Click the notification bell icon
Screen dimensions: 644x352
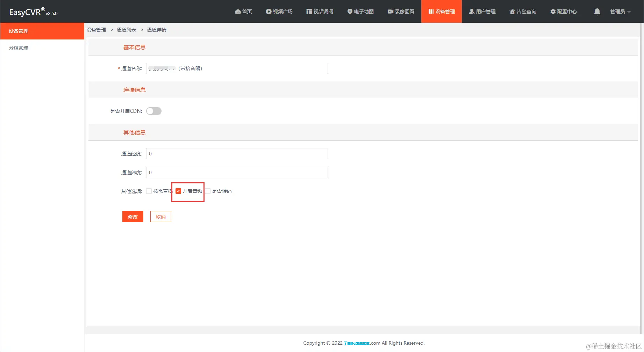tap(597, 12)
